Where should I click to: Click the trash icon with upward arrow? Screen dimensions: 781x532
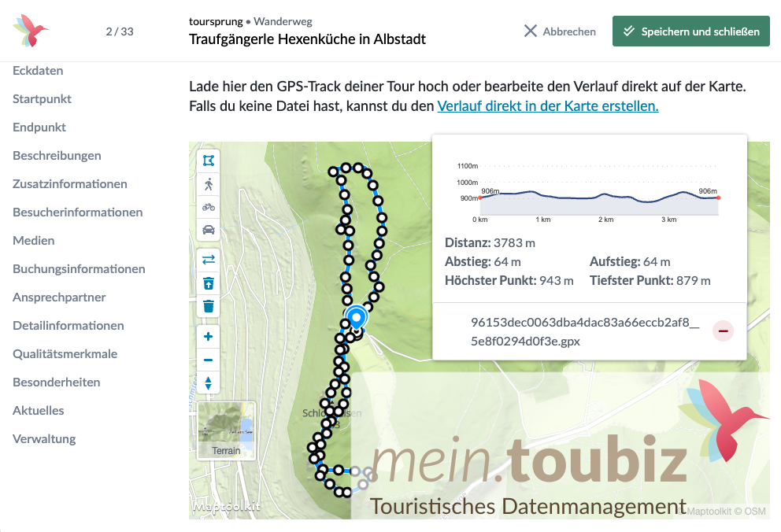pos(208,283)
